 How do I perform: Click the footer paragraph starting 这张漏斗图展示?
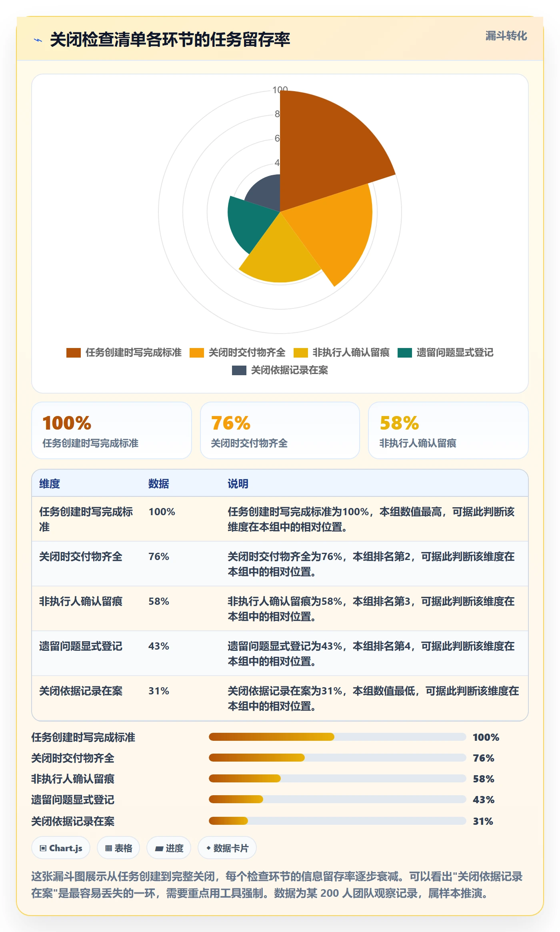277,885
